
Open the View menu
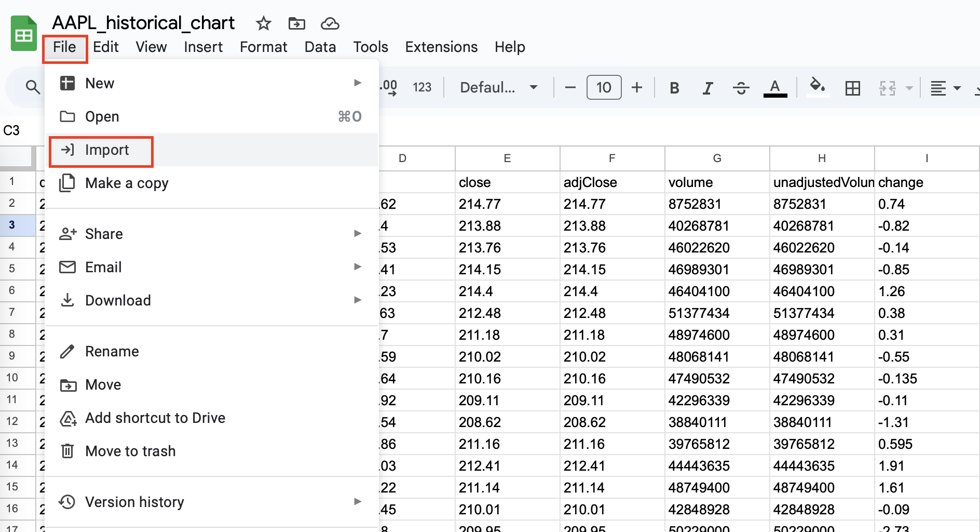151,47
